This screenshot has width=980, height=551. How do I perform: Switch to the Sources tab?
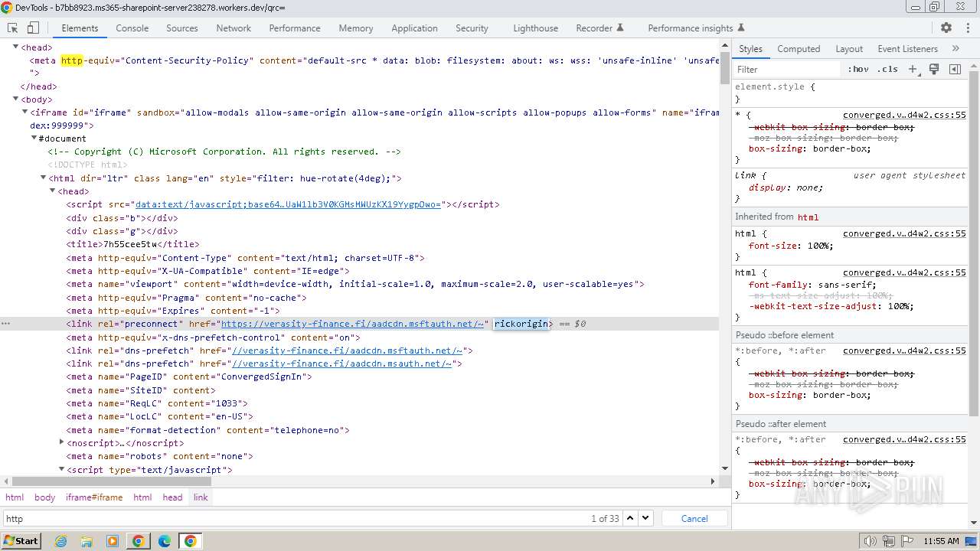coord(182,28)
